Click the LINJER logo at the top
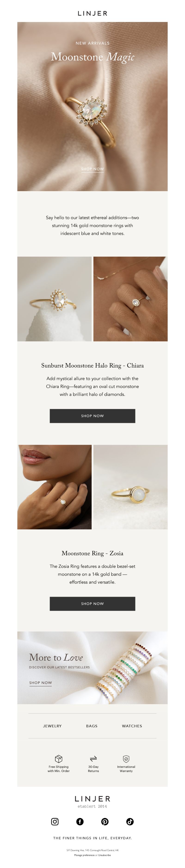The width and height of the screenshot is (185, 868). click(92, 13)
